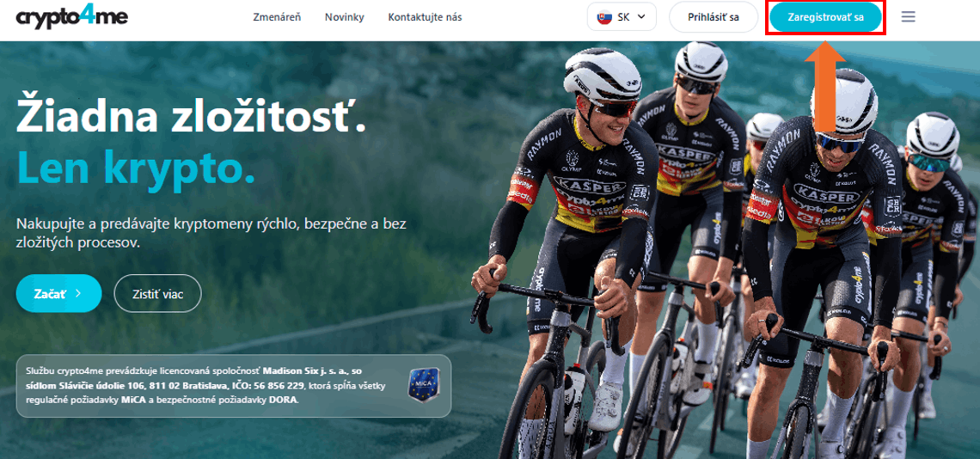
Task: Click the Začať button
Action: pyautogui.click(x=58, y=293)
